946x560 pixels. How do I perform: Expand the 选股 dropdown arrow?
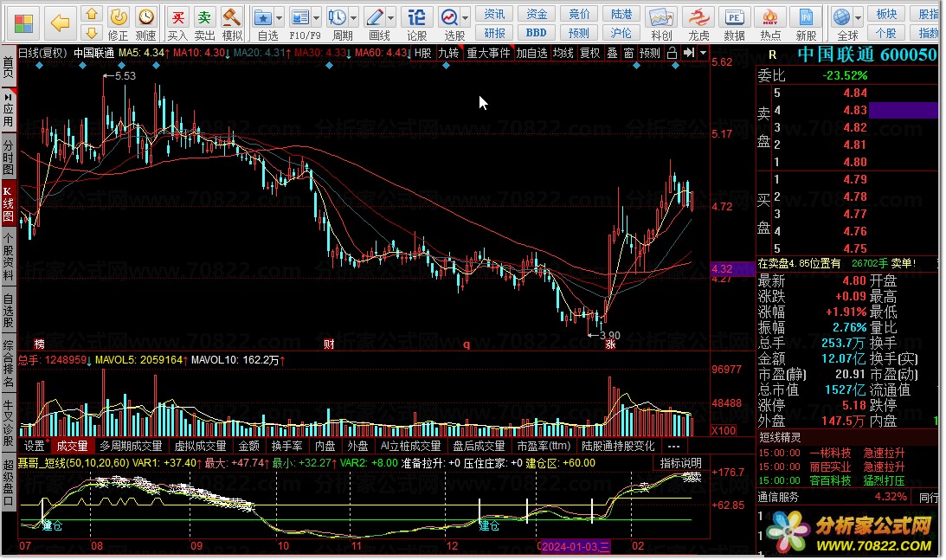[465, 18]
